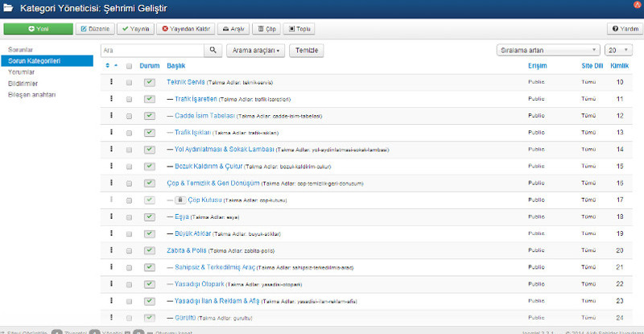The width and height of the screenshot is (644, 334).
Task: Toggle published status of Yasadışı İlan & Reklam & Afiş
Action: (x=150, y=301)
